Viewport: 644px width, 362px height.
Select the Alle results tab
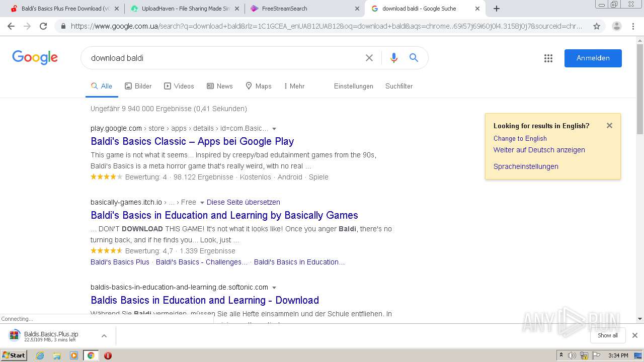tap(102, 86)
